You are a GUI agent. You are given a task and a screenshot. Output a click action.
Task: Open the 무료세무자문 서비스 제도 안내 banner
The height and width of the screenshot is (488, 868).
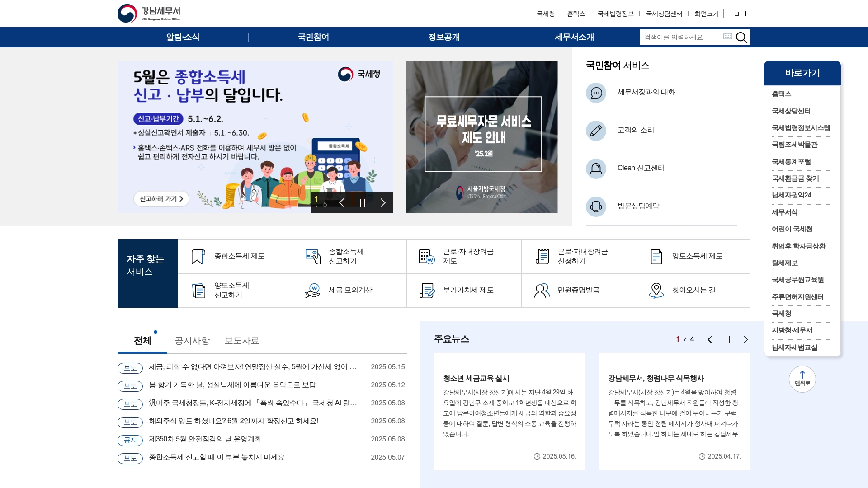481,137
